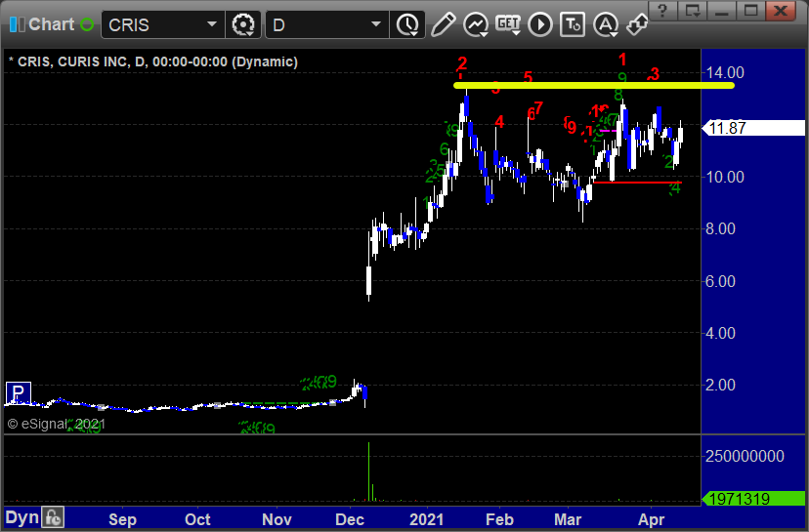Select the red horizontal support line
Screen dimensions: 809x532
637,183
